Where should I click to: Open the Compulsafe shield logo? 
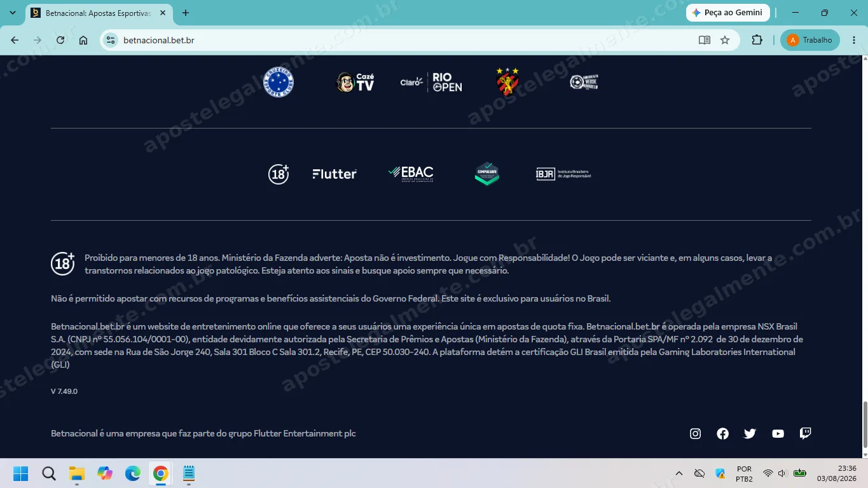(487, 174)
